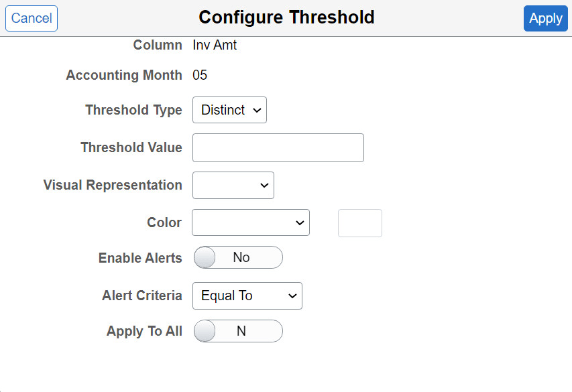Expand the Visual Representation dropdown
Viewport: 572px width, 392px height.
(x=233, y=185)
